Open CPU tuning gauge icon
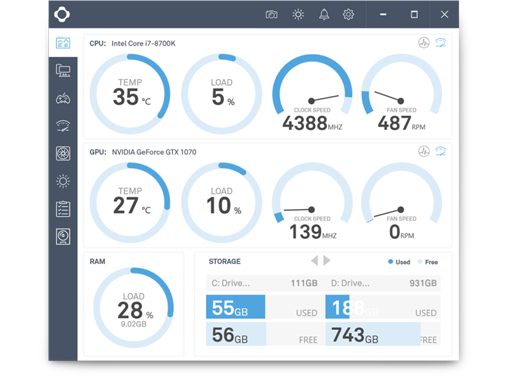This screenshot has height=376, width=505. click(x=441, y=43)
